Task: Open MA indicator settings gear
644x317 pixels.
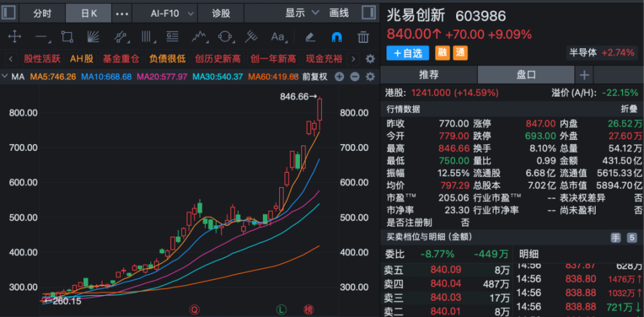Action: click(370, 76)
